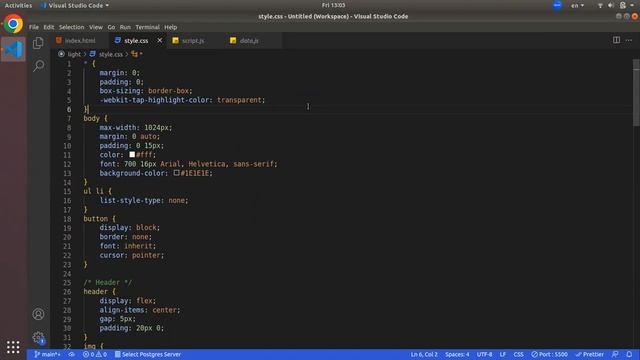Click Ln 6, Col 2 cursor position
Viewport: 640px width, 360px height.
pos(424,354)
